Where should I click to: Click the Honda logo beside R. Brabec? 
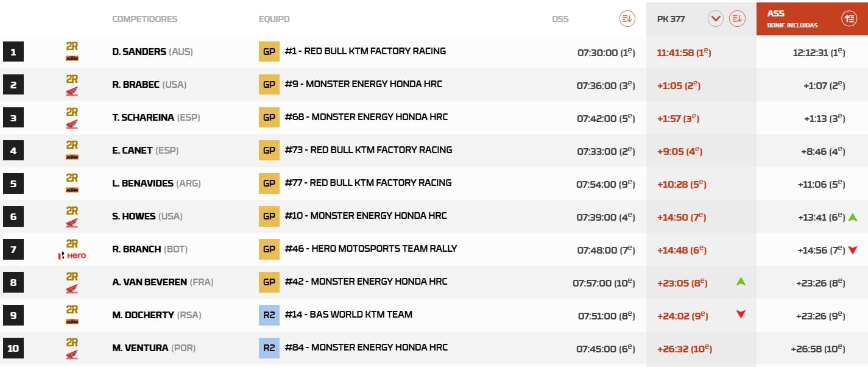click(x=72, y=91)
